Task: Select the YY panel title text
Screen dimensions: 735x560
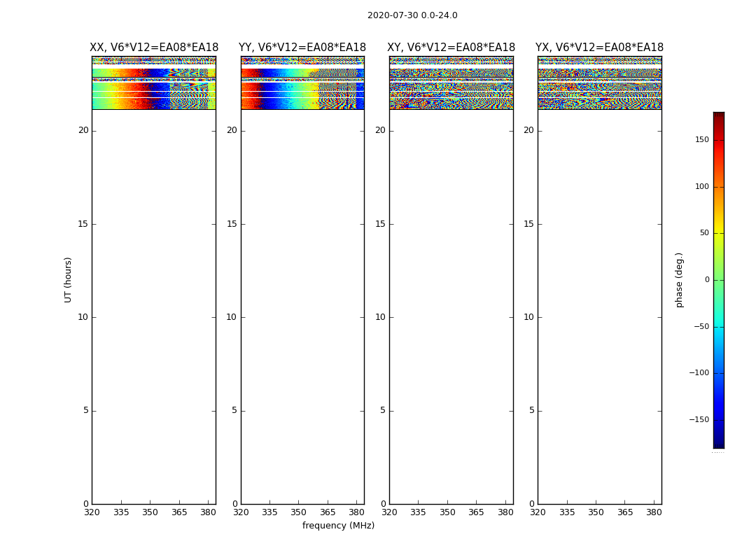Action: tap(302, 48)
